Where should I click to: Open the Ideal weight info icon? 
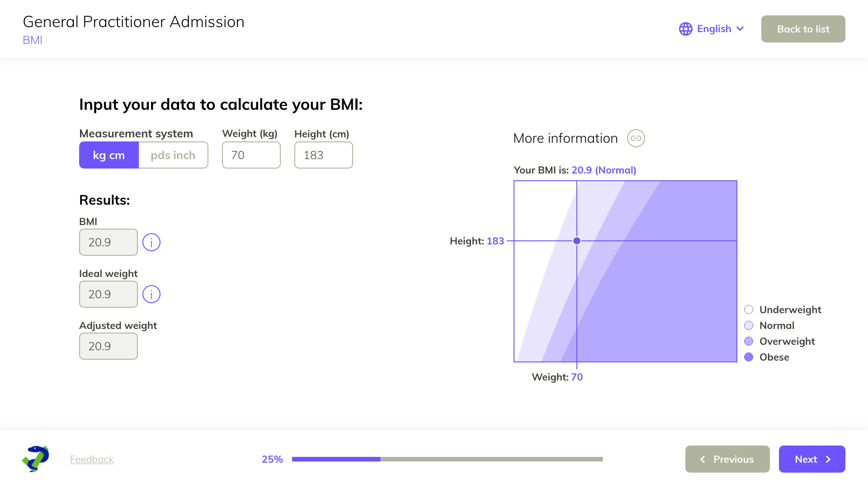(151, 294)
